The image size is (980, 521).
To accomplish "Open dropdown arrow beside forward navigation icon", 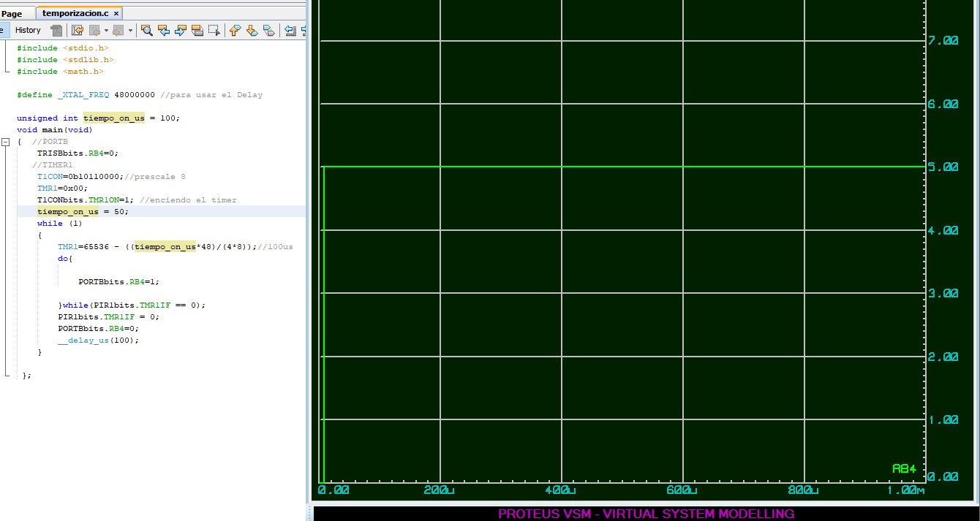I will point(130,30).
